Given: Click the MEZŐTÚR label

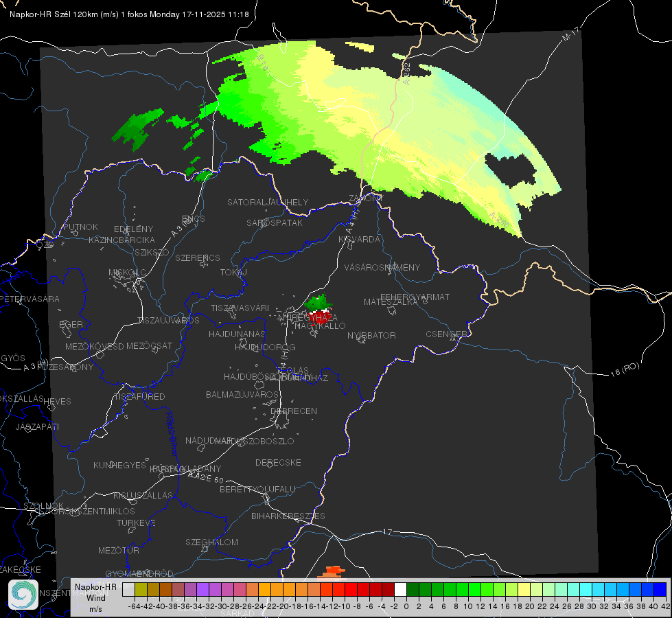Looking at the screenshot, I should [x=119, y=550].
